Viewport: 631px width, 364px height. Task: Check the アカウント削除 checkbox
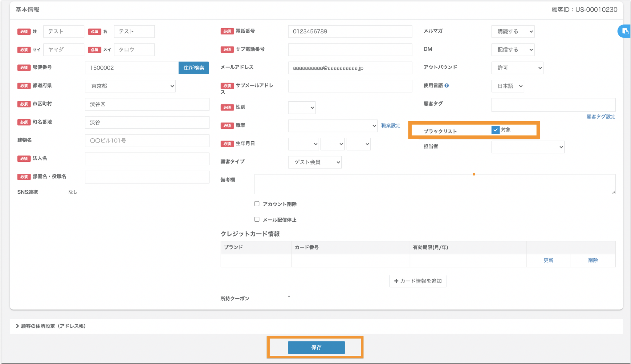point(257,204)
